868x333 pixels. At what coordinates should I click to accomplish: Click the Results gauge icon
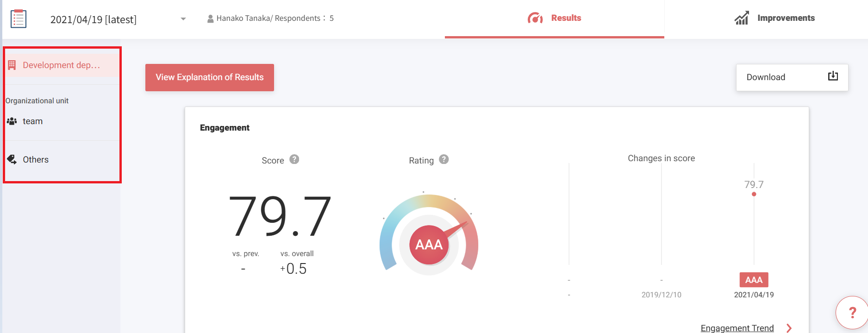535,19
